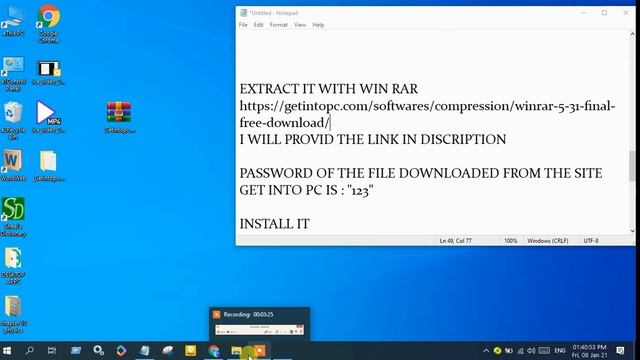Click Notepad vertical scrollbar thumb

pos(632,166)
